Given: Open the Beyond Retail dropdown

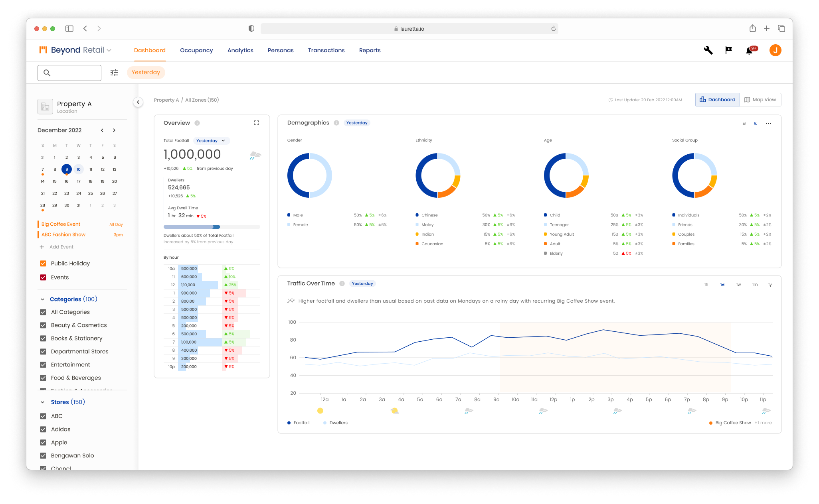Looking at the screenshot, I should pyautogui.click(x=109, y=50).
